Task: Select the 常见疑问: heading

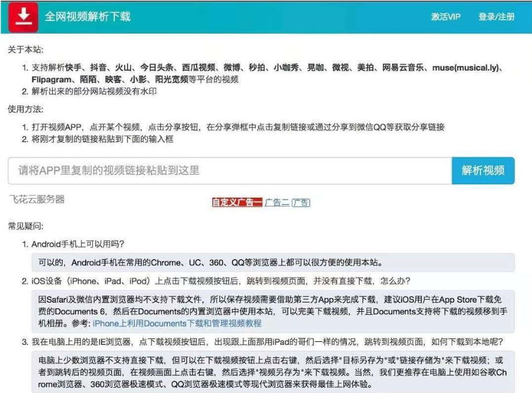Action: [x=26, y=226]
